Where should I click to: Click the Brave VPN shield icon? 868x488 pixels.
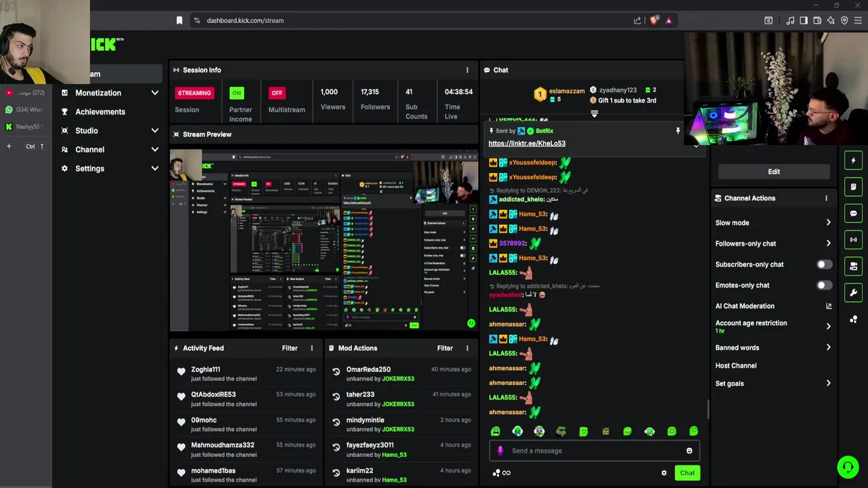click(x=844, y=20)
